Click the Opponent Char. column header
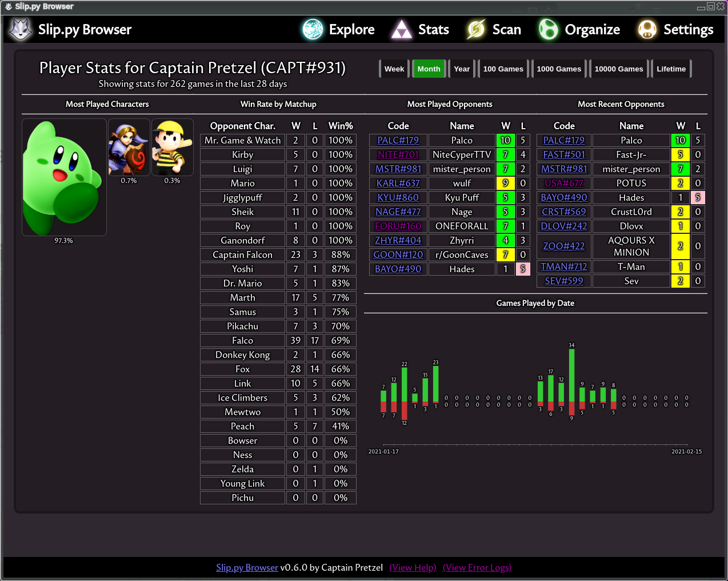 pos(243,126)
